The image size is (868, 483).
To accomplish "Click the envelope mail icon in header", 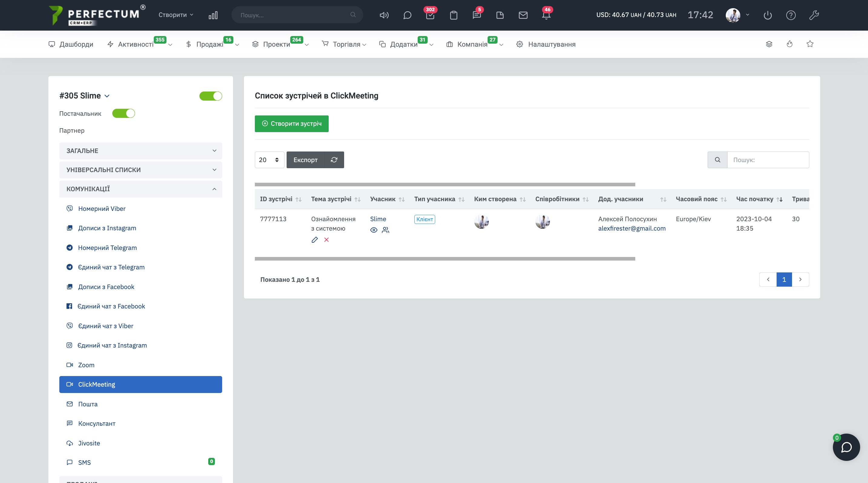I will [x=523, y=15].
